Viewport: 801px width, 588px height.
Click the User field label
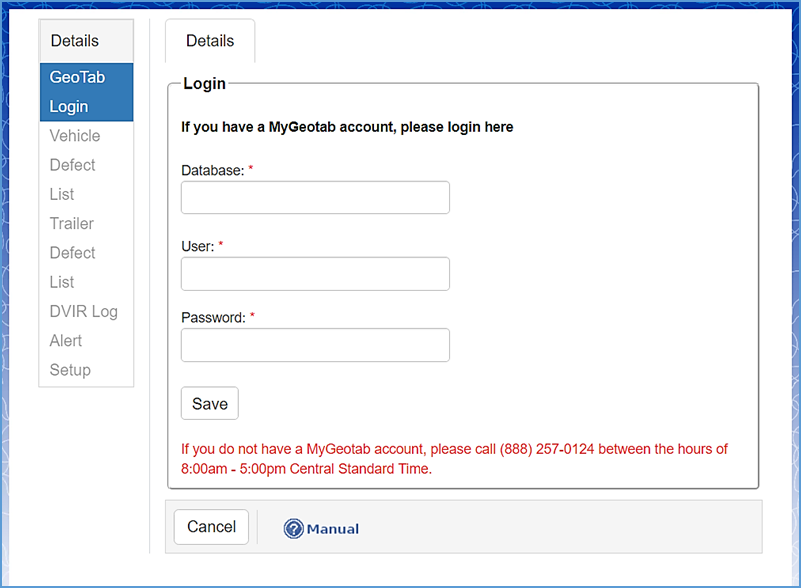point(198,246)
